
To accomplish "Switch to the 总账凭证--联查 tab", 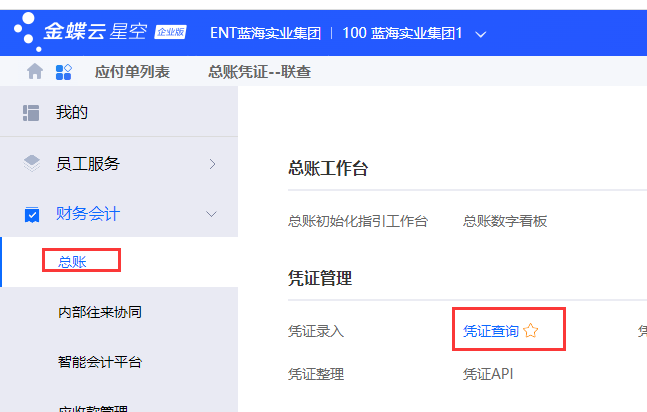I will (x=259, y=71).
